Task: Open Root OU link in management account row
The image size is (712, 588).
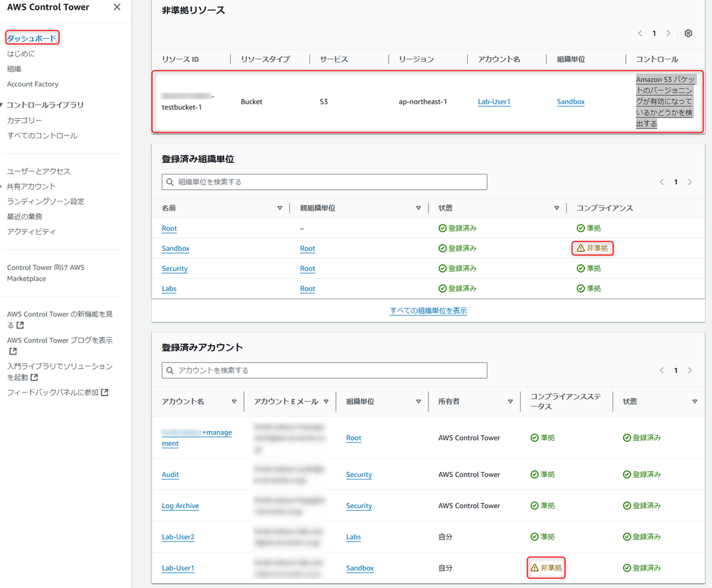Action: click(354, 438)
